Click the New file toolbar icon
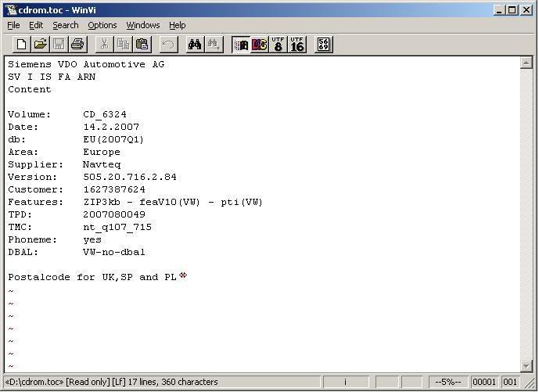 click(x=21, y=45)
